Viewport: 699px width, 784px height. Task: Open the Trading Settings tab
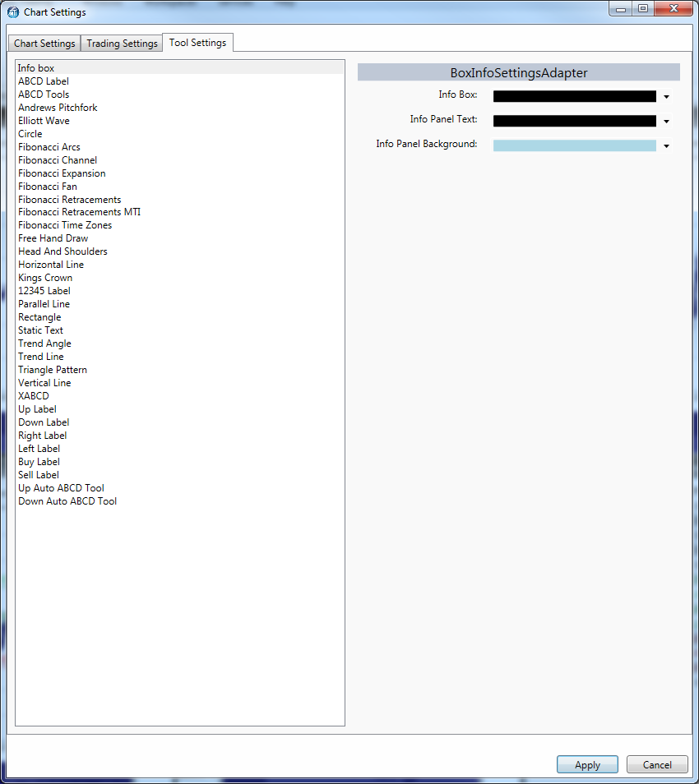click(x=122, y=44)
